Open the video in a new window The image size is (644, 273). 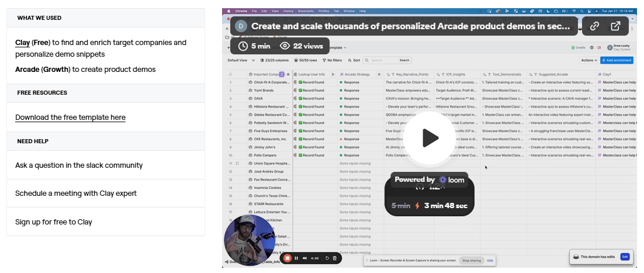tap(615, 26)
